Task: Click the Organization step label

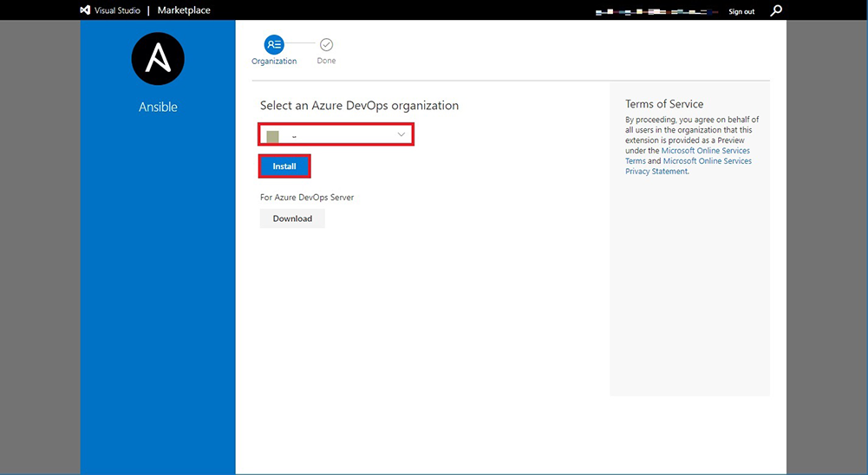Action: 274,61
